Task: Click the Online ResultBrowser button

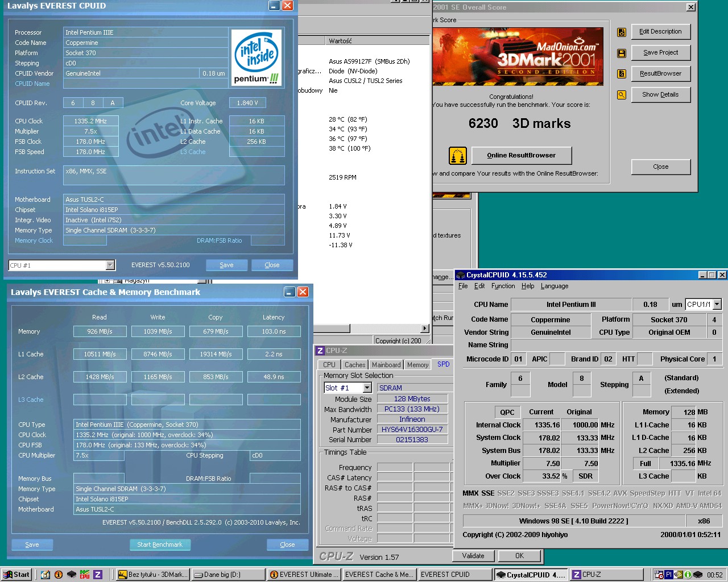Action: [x=521, y=156]
